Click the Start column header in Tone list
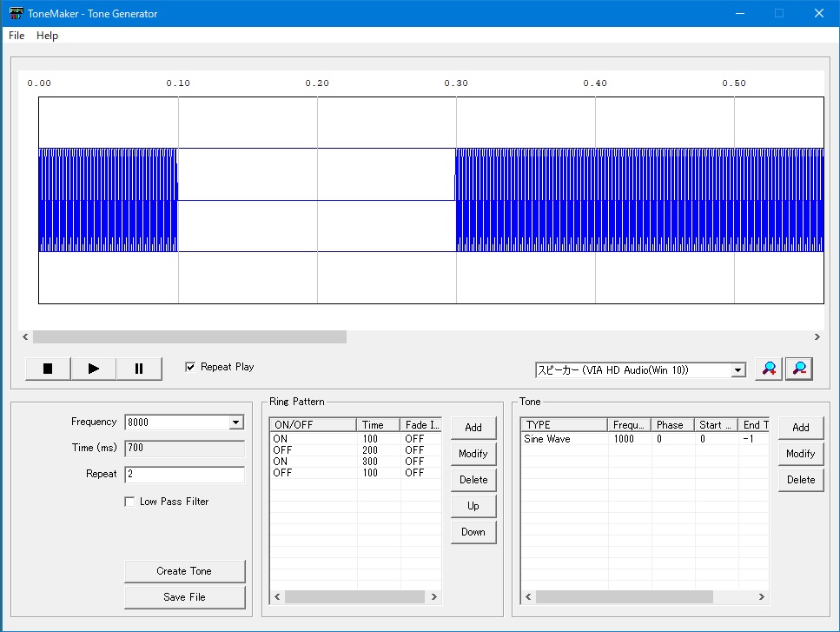 [717, 424]
